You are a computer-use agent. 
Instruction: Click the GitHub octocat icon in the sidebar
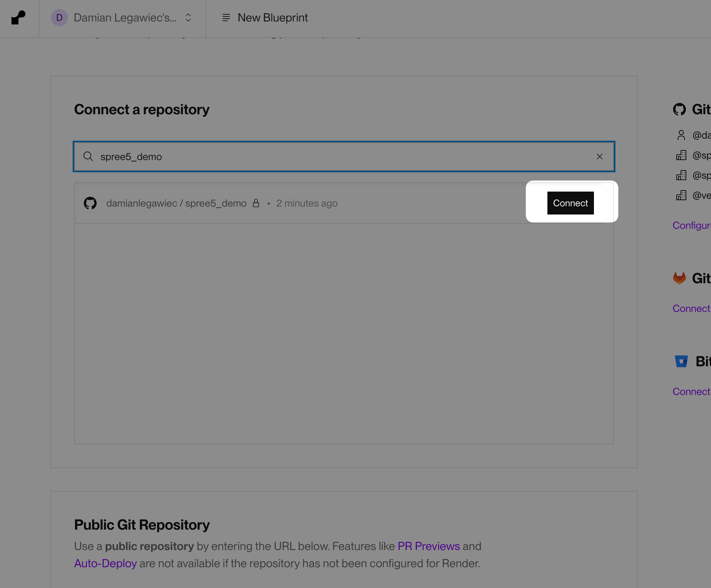680,109
